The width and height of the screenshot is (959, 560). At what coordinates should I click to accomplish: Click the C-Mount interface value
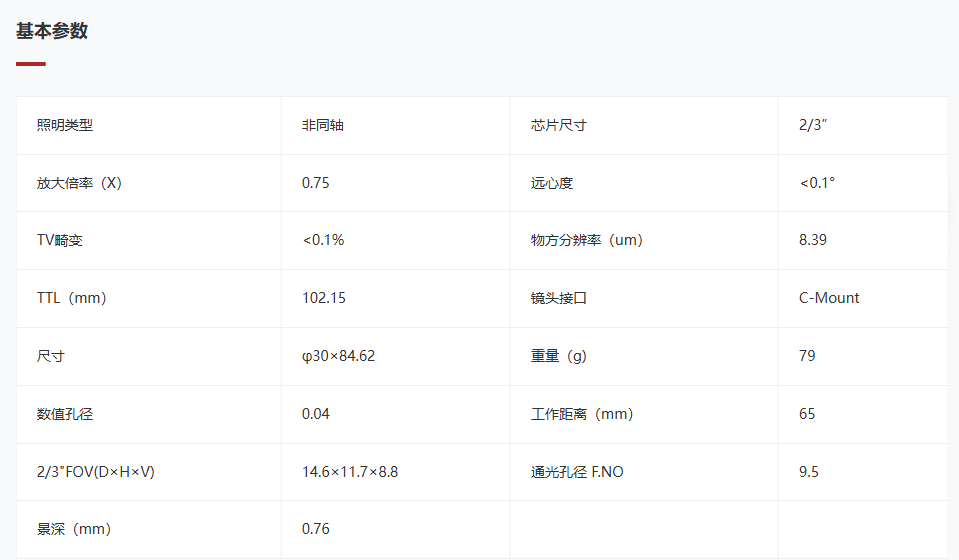pos(829,298)
